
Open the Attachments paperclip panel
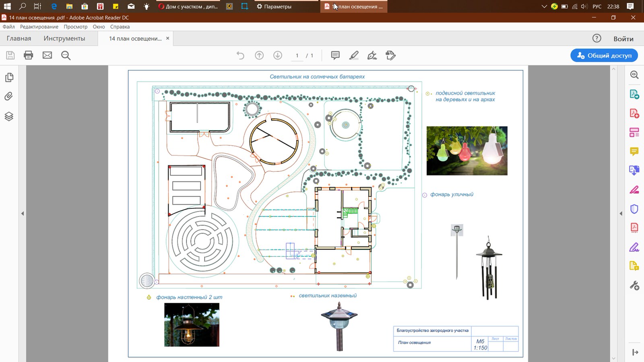9,97
